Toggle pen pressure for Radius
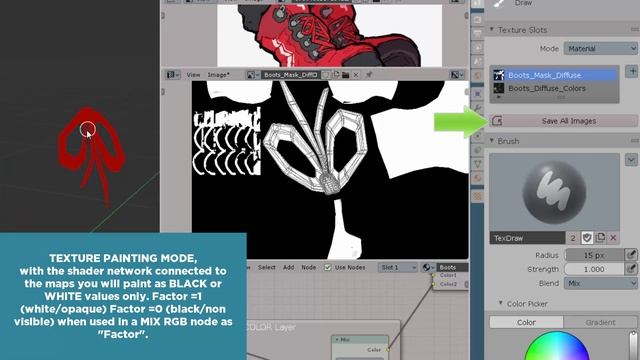 coord(631,255)
